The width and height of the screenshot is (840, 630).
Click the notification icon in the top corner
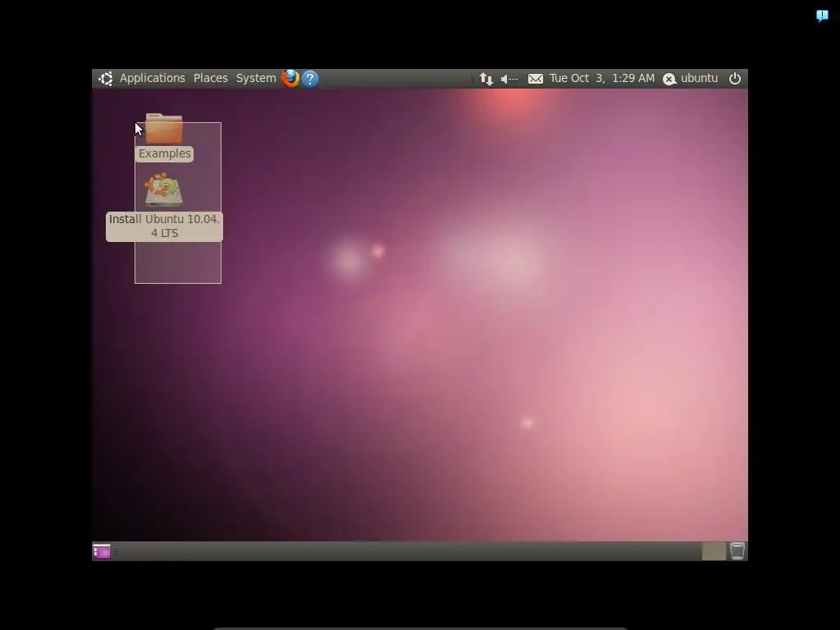point(822,16)
